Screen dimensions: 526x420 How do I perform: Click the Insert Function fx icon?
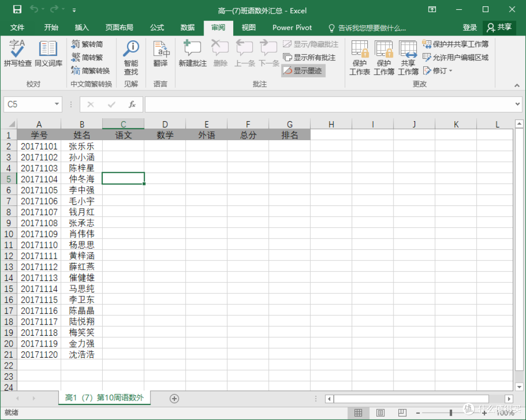click(x=132, y=104)
